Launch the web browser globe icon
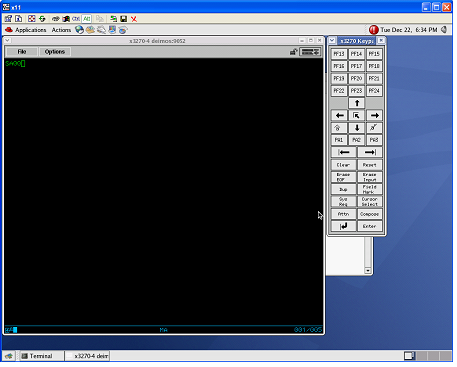 (79, 30)
